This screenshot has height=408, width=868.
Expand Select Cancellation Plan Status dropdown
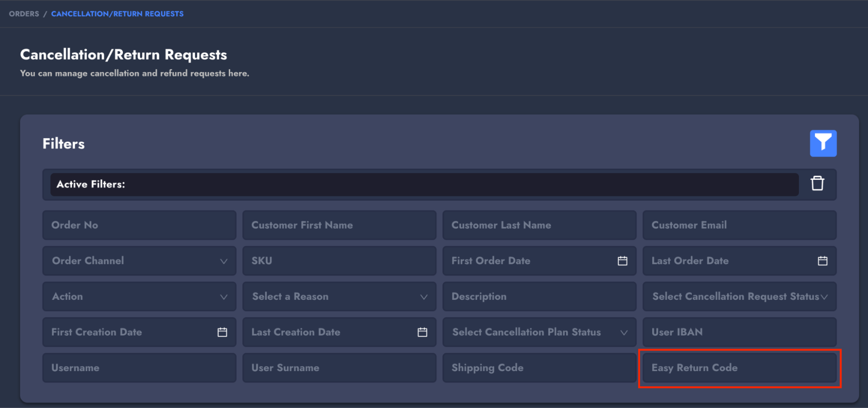(x=539, y=332)
